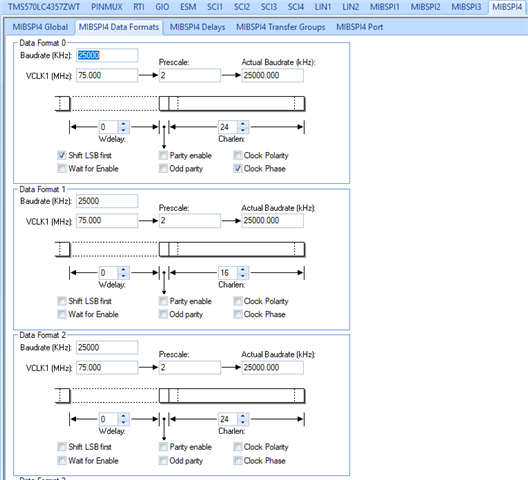Viewport: 528px width, 480px height.
Task: Click the VCLK1 field in Data Format 0
Action: click(107, 75)
